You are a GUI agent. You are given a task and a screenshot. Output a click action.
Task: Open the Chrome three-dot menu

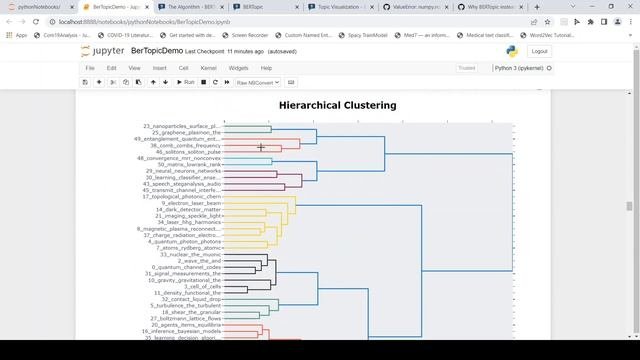(631, 22)
